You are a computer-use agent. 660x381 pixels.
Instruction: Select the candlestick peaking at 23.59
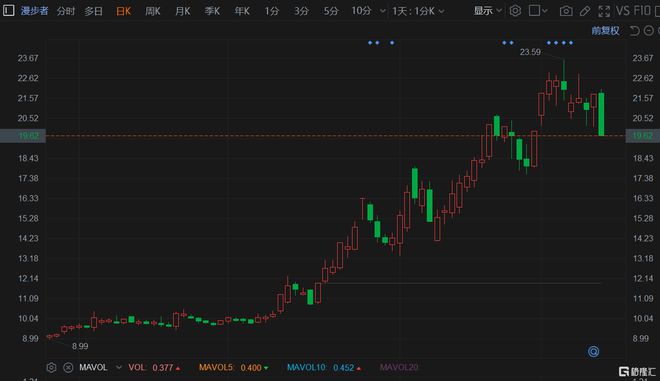pos(564,80)
